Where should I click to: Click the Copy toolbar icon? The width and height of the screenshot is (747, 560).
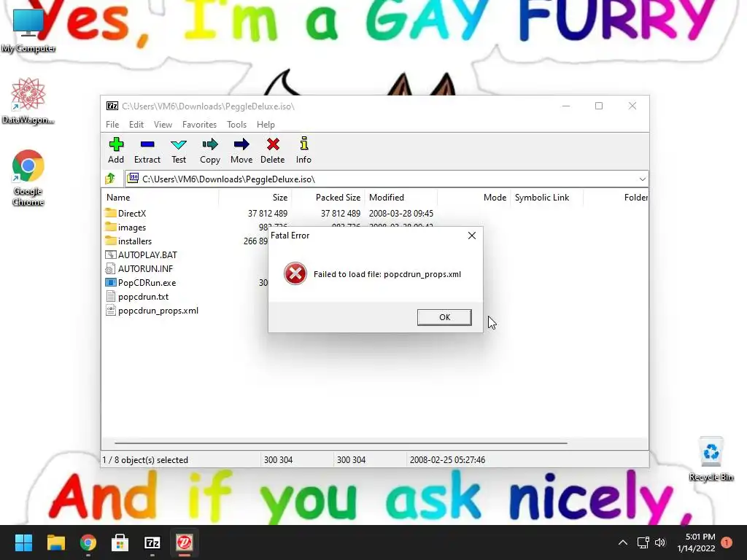coord(210,150)
